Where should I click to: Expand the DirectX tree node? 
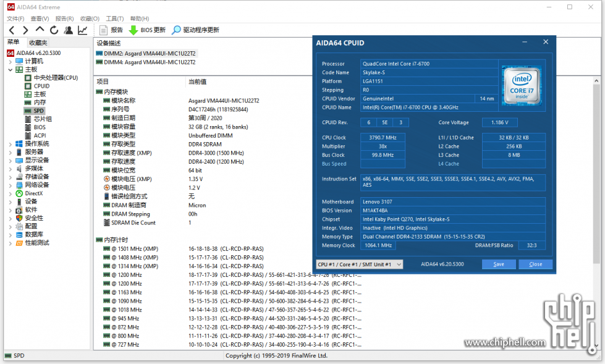click(10, 193)
